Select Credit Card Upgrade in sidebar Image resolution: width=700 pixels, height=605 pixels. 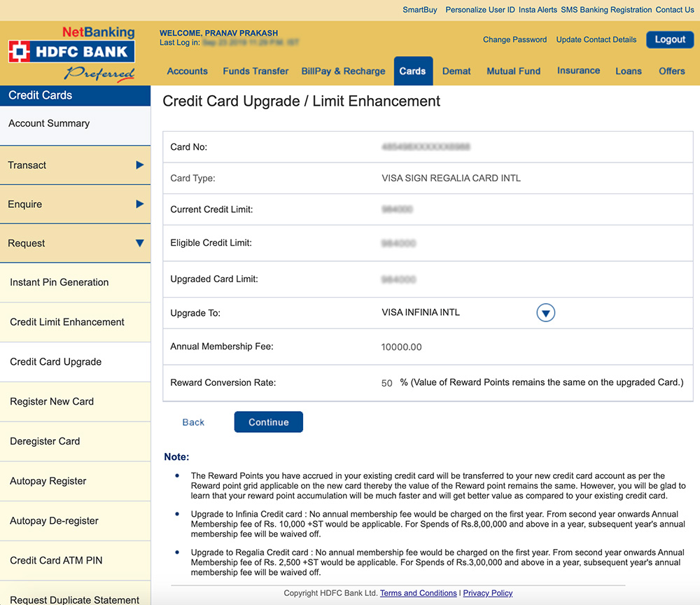click(x=75, y=362)
